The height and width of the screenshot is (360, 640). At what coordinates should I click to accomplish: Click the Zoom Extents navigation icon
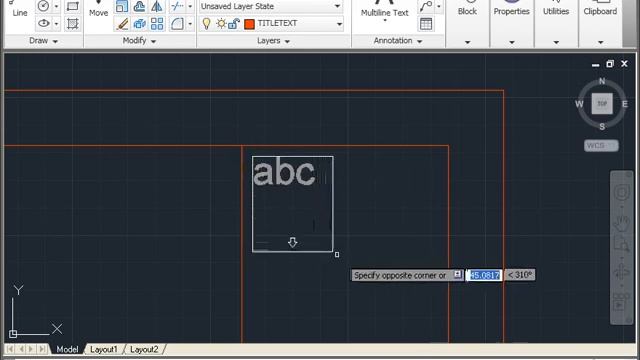[x=621, y=244]
